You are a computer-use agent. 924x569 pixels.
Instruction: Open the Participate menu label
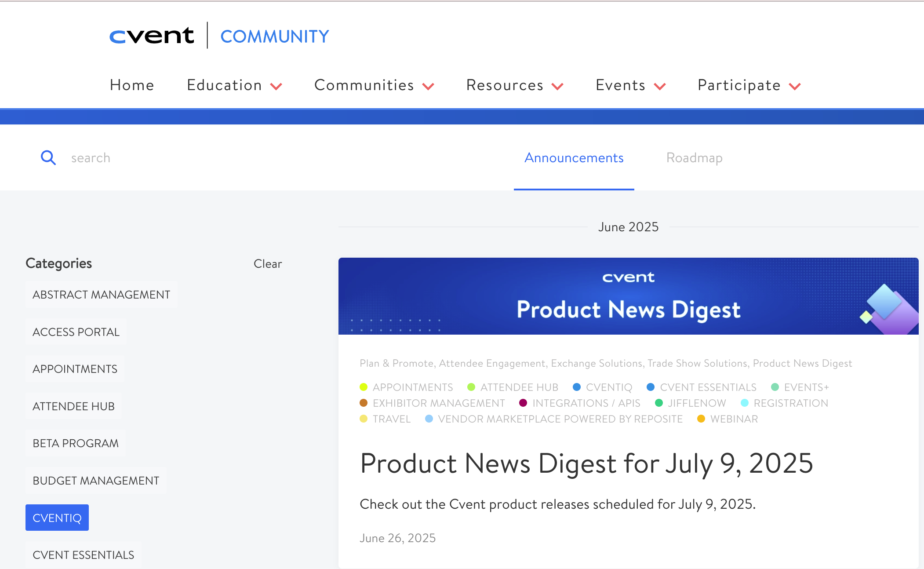pyautogui.click(x=739, y=85)
